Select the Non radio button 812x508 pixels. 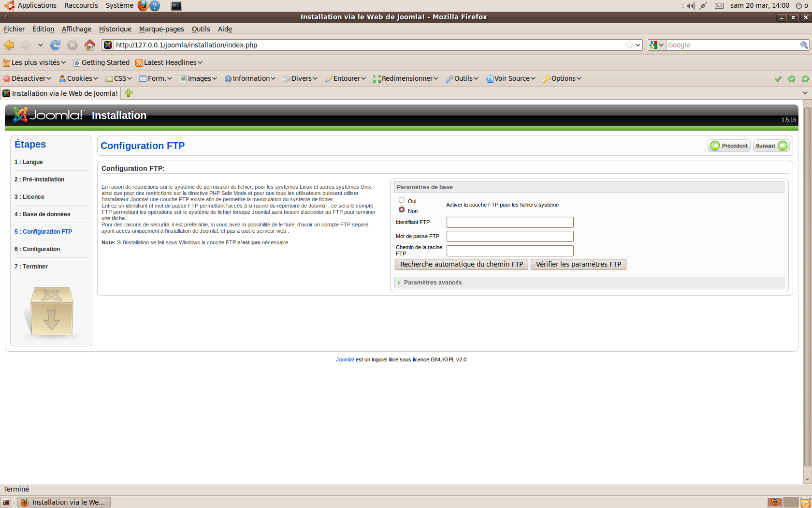(x=402, y=209)
